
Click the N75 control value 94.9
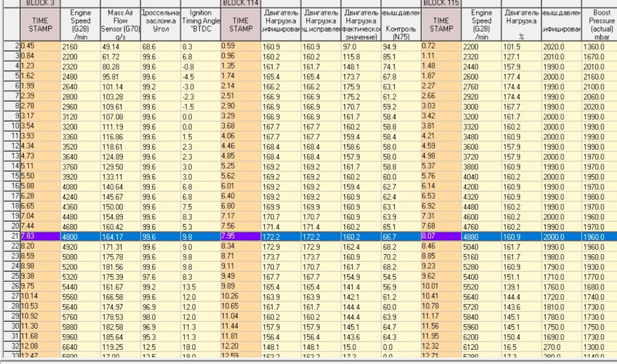click(400, 46)
